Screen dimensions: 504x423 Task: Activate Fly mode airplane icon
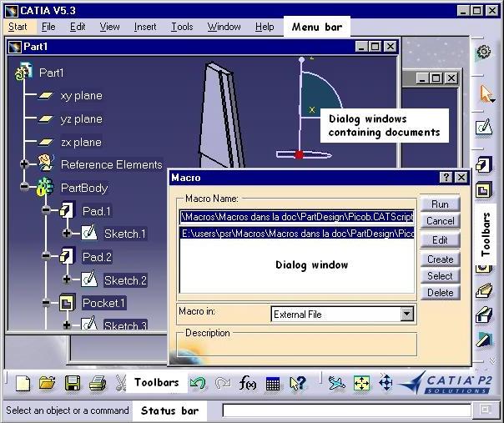click(x=336, y=383)
